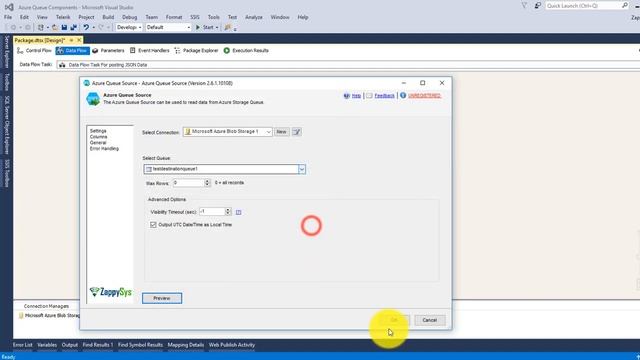
Task: Select Error Handling in the dialog side list
Action: tap(104, 149)
